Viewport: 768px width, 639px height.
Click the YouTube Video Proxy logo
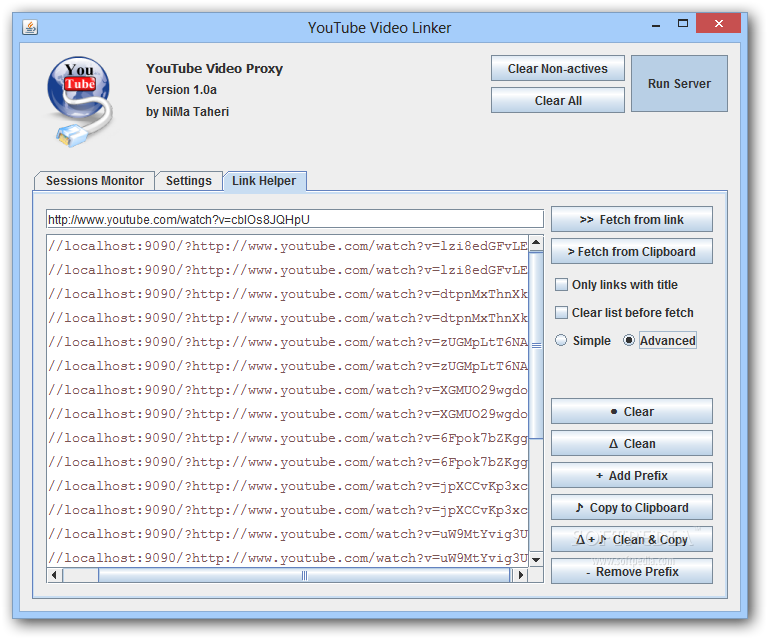point(80,102)
